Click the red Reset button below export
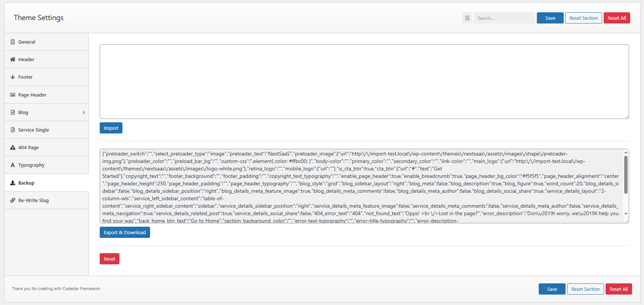Screen dimensions: 644x305 [109, 259]
